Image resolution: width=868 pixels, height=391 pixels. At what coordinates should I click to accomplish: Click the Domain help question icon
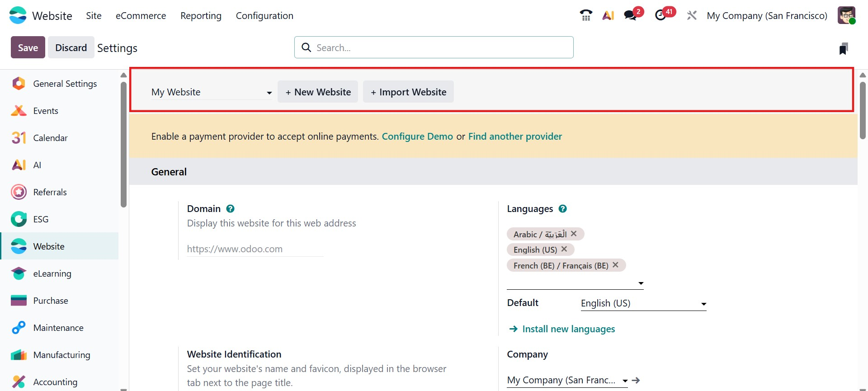click(x=230, y=209)
